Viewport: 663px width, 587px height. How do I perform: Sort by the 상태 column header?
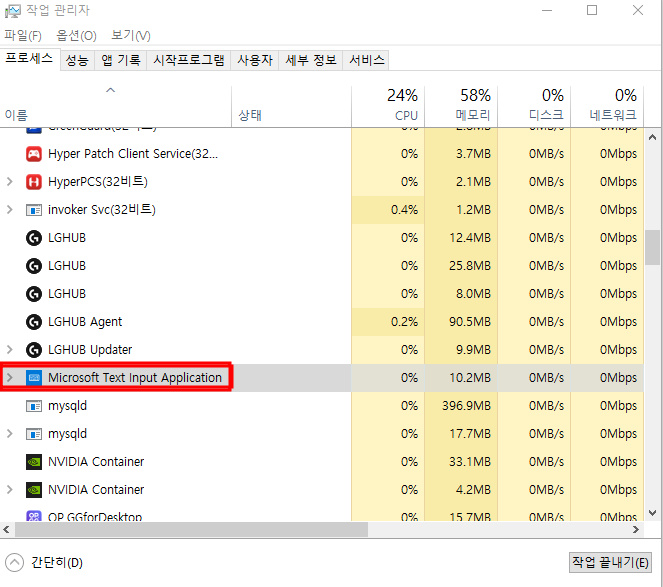click(291, 107)
